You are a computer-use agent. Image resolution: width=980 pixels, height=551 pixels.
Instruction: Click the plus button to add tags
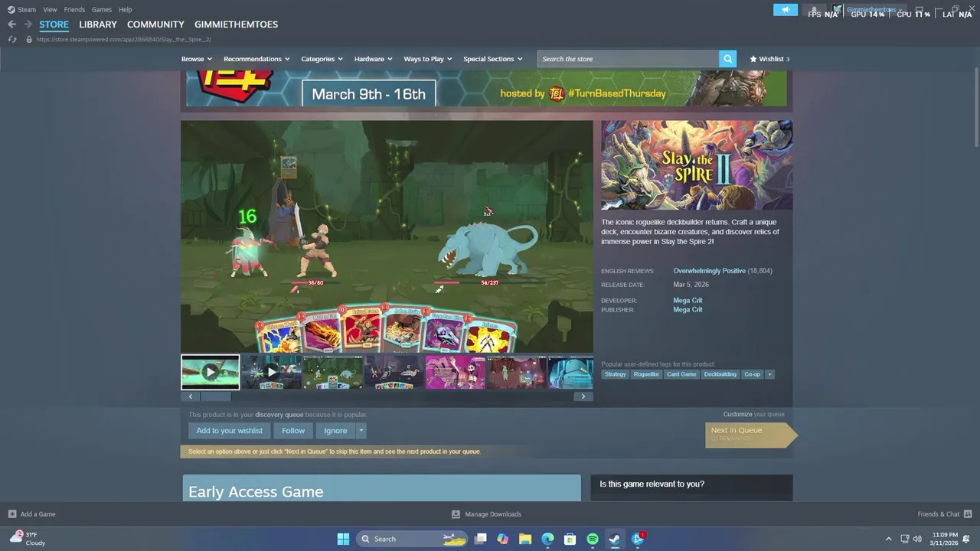pyautogui.click(x=769, y=374)
